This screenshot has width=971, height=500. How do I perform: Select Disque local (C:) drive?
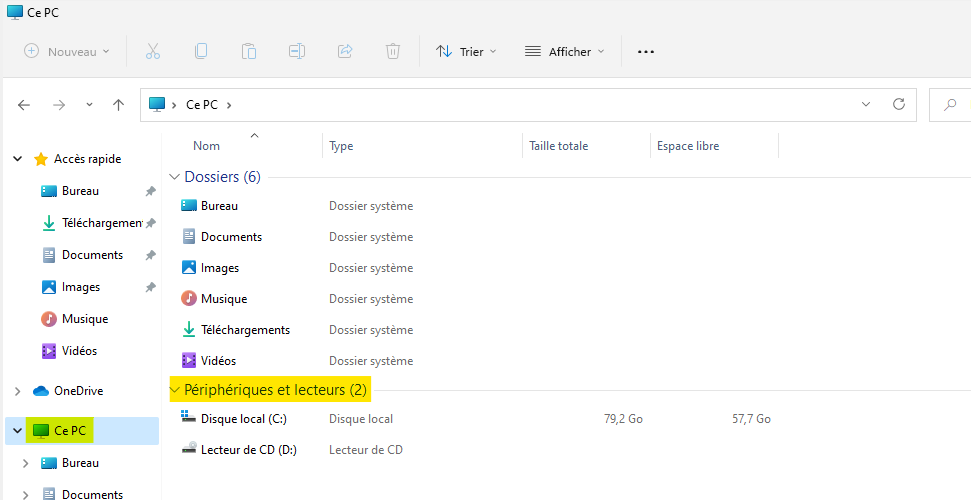(243, 419)
